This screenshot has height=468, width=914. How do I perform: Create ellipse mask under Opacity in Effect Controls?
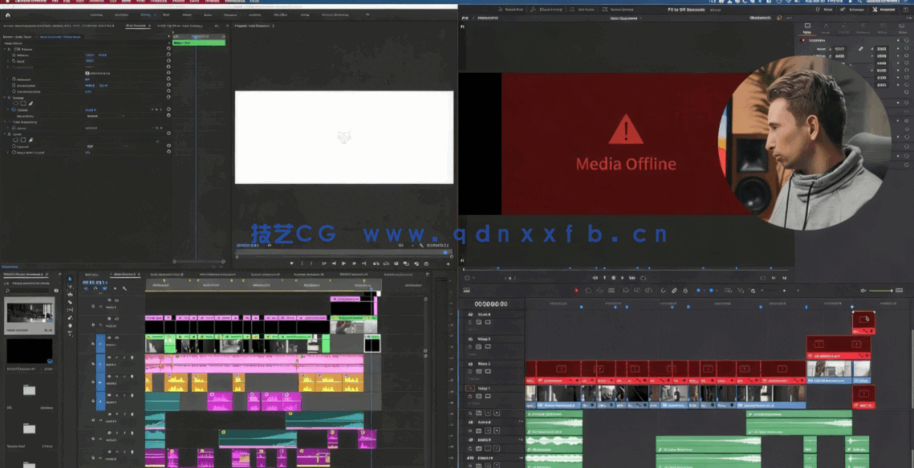tap(16, 103)
